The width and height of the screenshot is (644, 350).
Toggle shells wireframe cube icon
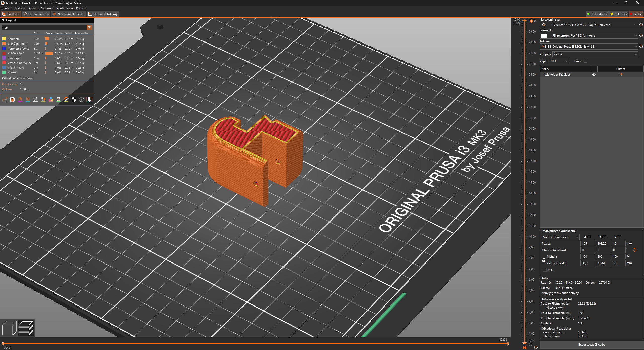click(x=82, y=100)
